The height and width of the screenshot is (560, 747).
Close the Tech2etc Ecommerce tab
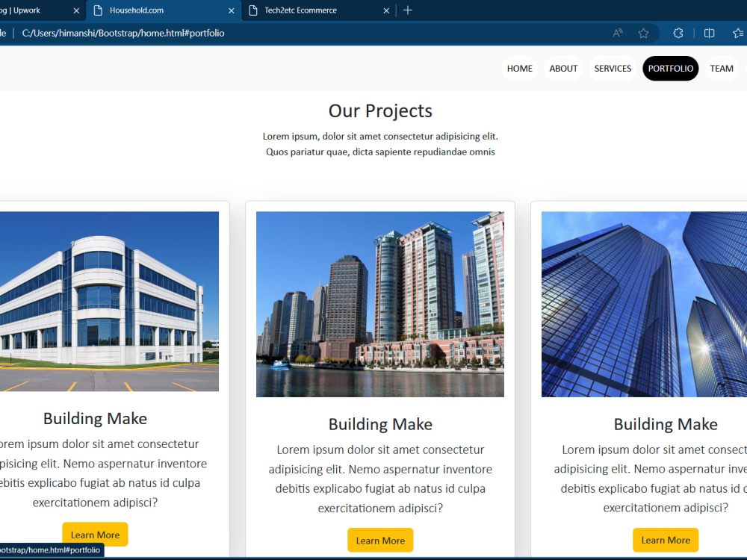point(386,10)
